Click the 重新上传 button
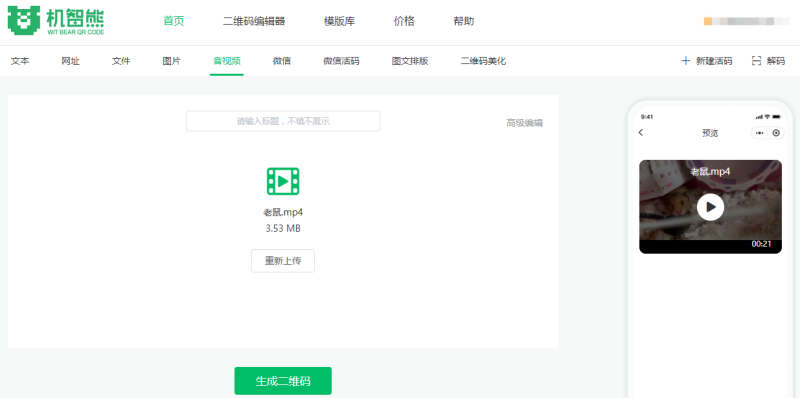 point(283,261)
